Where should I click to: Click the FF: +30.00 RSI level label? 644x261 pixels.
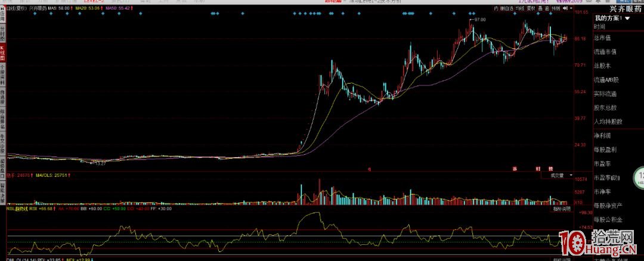click(x=162, y=208)
